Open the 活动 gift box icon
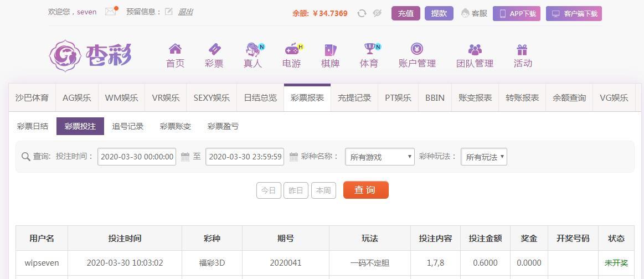The width and height of the screenshot is (644, 279). [x=522, y=49]
